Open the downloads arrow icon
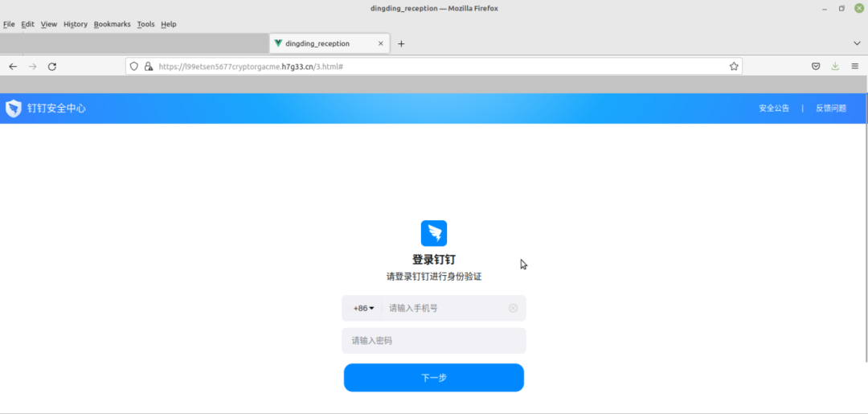The height and width of the screenshot is (414, 868). pyautogui.click(x=835, y=67)
